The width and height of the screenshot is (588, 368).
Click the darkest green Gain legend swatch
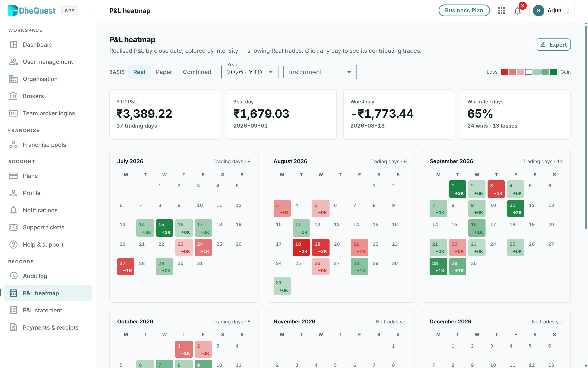pos(553,72)
